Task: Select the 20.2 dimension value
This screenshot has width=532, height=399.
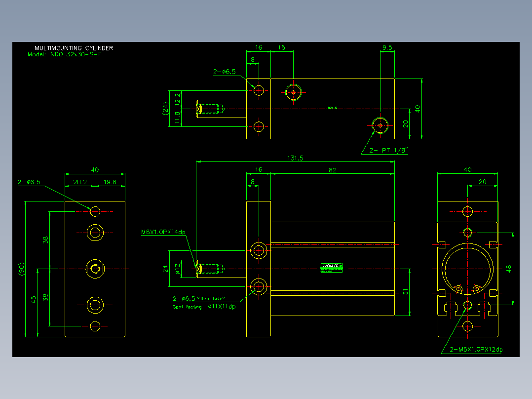Action: click(80, 182)
